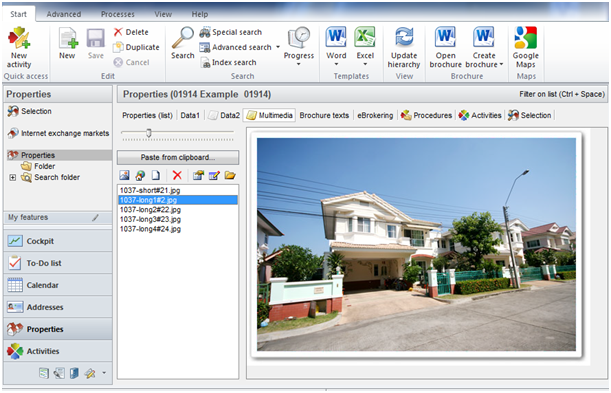Click Cancel in the Edit group
Image resolution: width=611 pixels, height=393 pixels.
click(131, 62)
